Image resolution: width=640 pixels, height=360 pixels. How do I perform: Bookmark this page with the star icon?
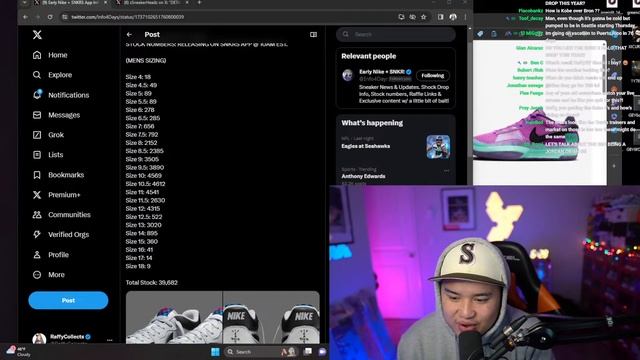(x=424, y=17)
